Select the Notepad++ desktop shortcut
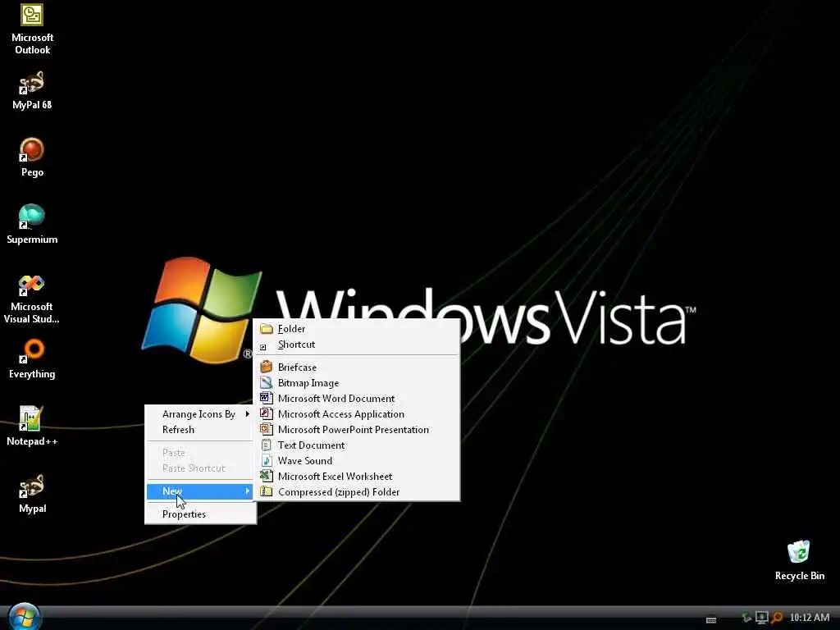The image size is (840, 630). [32, 427]
